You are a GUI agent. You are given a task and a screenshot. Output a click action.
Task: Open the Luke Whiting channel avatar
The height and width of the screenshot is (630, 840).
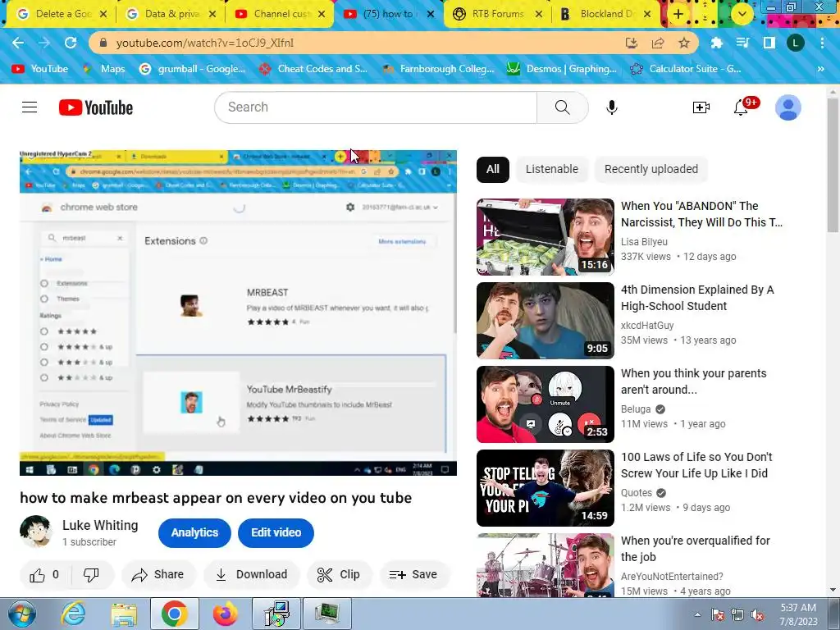click(36, 532)
